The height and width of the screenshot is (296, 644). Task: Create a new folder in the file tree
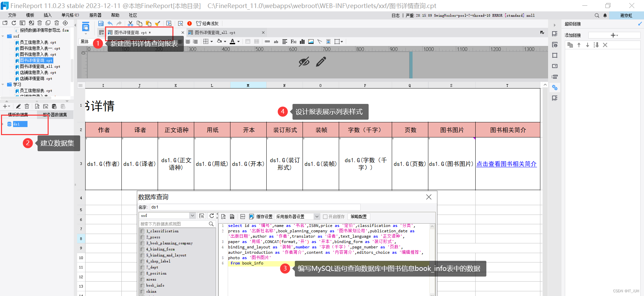5,23
